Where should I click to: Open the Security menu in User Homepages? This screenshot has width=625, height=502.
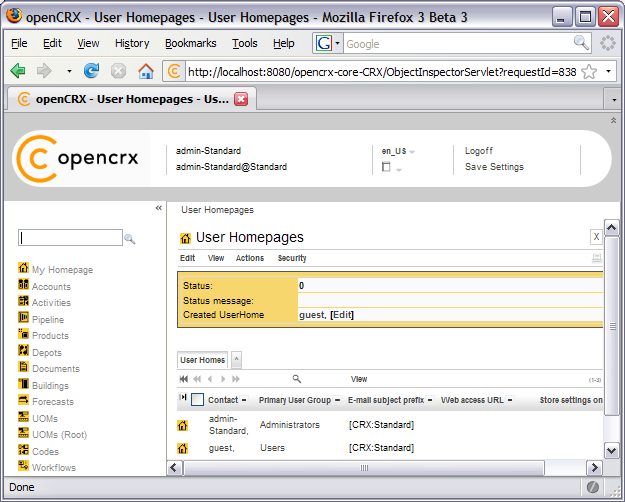click(x=292, y=258)
